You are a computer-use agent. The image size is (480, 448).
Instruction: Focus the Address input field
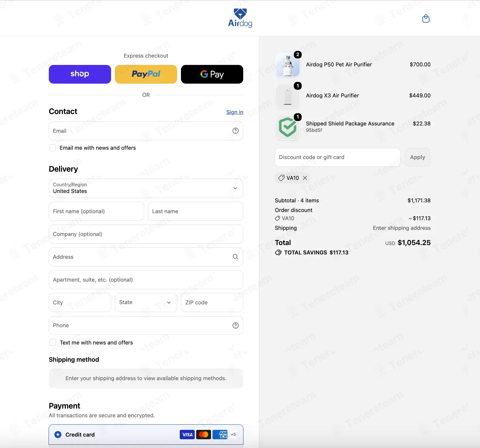[146, 257]
